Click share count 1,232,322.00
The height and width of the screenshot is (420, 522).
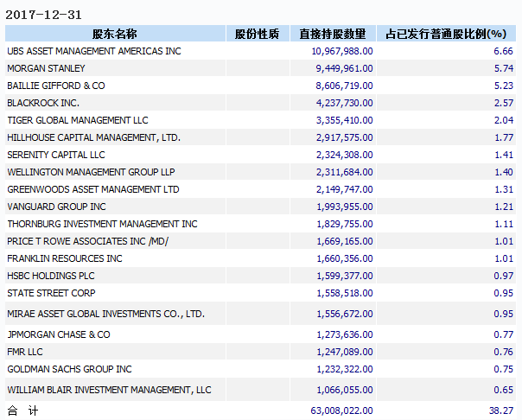pos(345,369)
